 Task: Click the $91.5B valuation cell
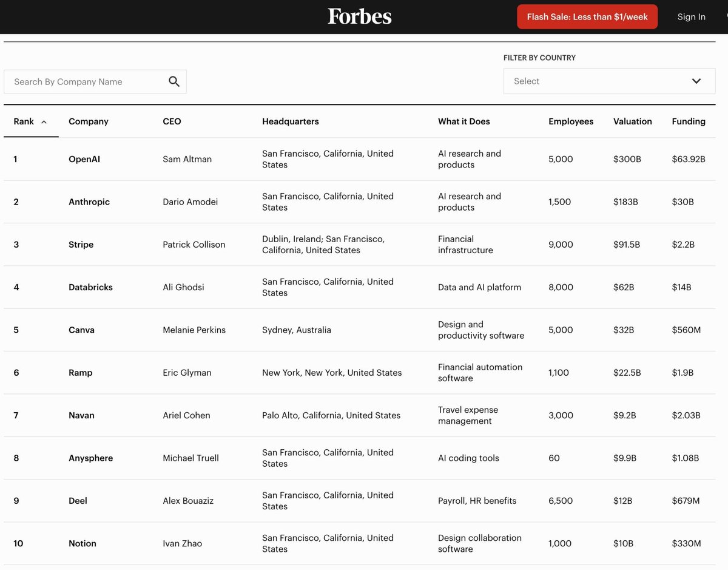click(627, 245)
